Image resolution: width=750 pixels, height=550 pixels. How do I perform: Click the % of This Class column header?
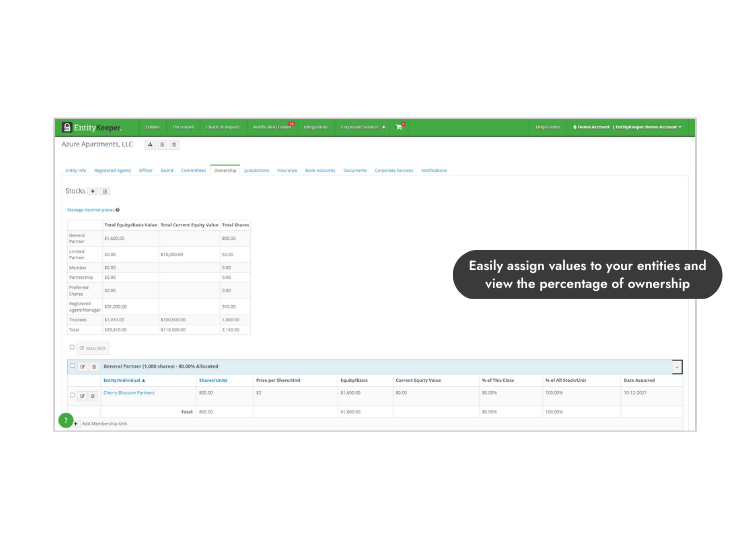point(497,380)
